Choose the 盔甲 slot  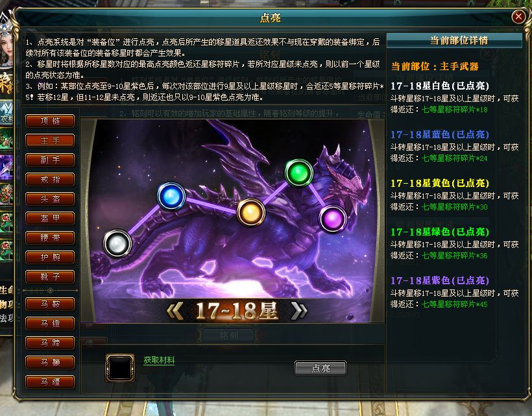pyautogui.click(x=50, y=218)
